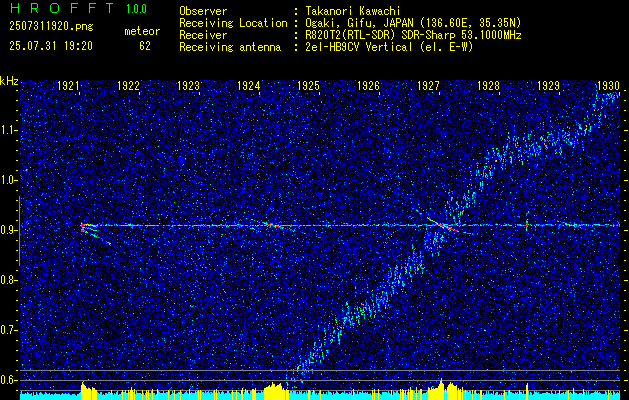629x400 pixels.
Task: Click the 1929 time axis marker
Action: 548,85
